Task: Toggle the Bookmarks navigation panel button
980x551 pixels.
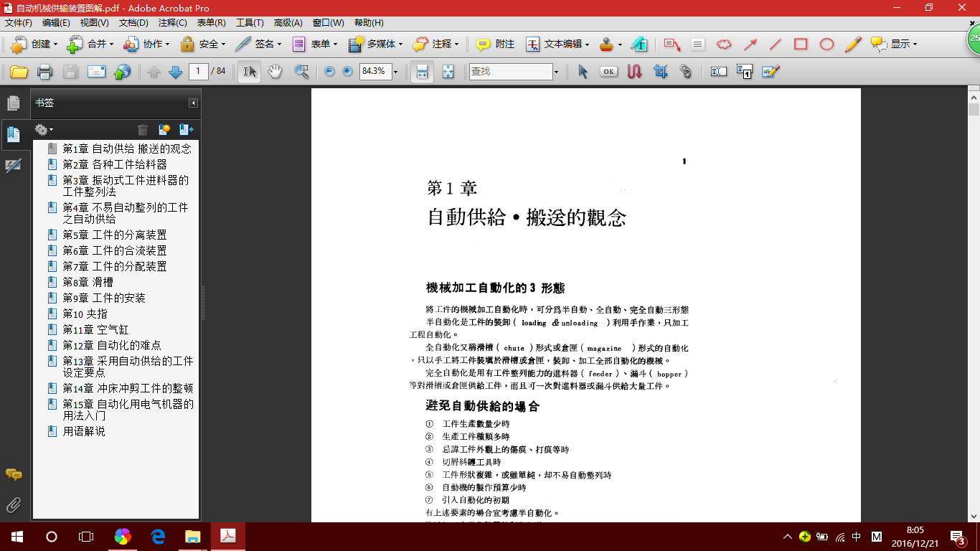Action: 14,134
